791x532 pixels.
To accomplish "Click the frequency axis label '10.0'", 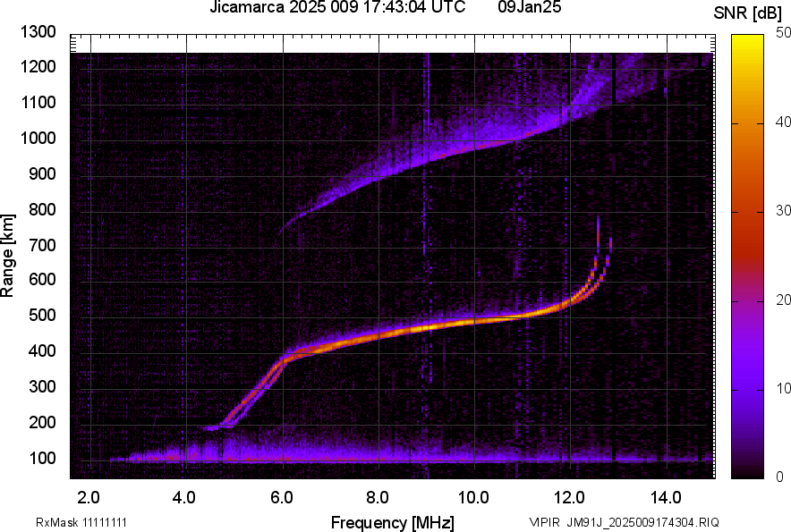I will click(473, 497).
